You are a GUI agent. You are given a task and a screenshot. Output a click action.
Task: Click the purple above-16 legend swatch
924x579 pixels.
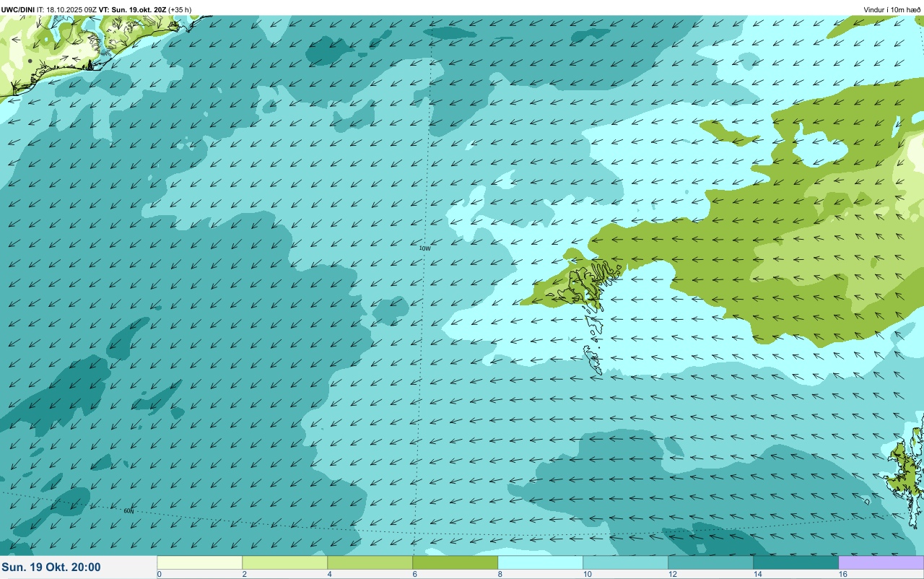point(881,562)
